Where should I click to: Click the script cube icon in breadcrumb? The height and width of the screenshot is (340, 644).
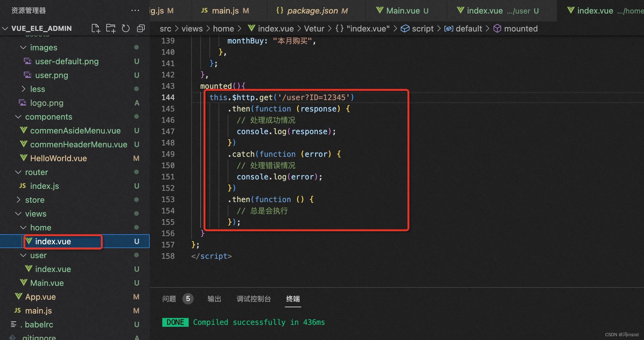(405, 29)
